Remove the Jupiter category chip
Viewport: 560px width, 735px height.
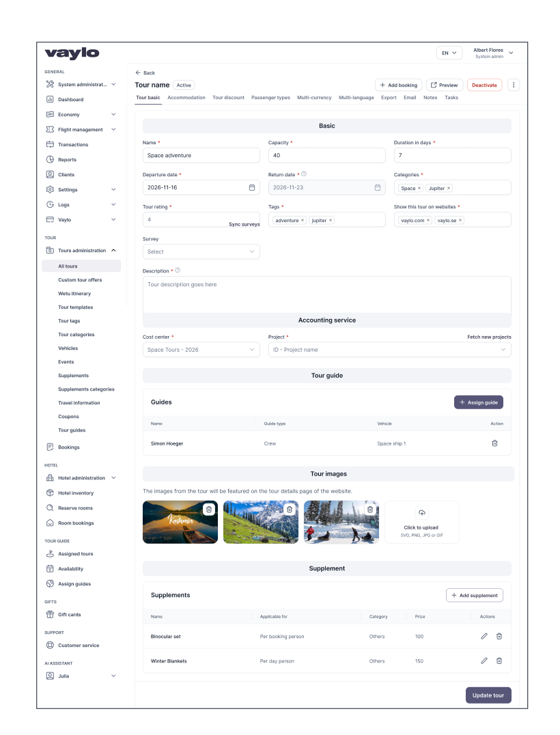click(x=447, y=187)
